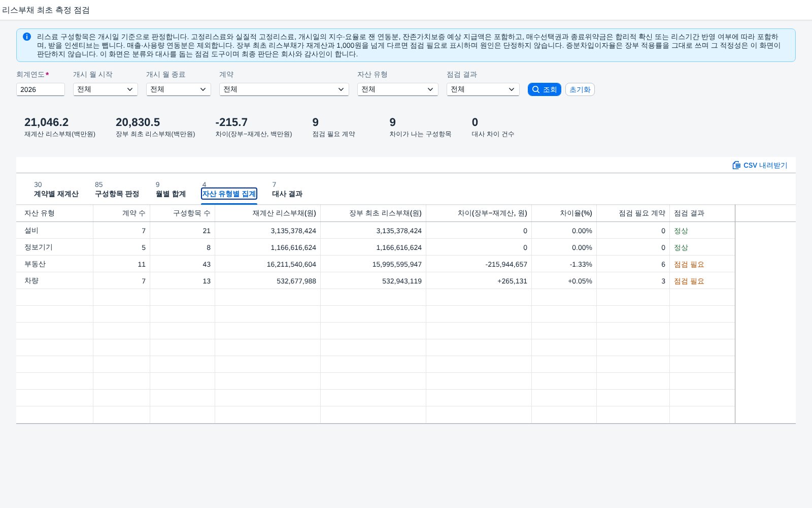
Task: Sort by the 자산 유형 column header
Action: [x=55, y=213]
